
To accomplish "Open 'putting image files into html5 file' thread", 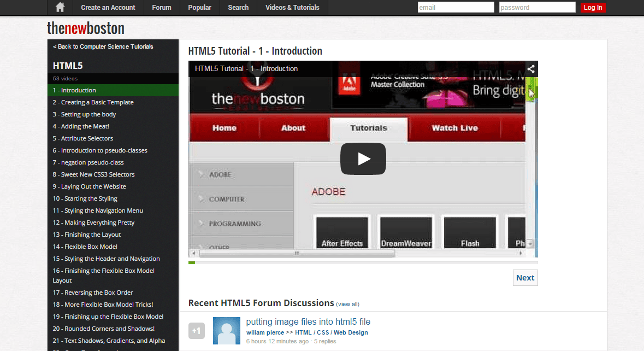I will pyautogui.click(x=308, y=322).
